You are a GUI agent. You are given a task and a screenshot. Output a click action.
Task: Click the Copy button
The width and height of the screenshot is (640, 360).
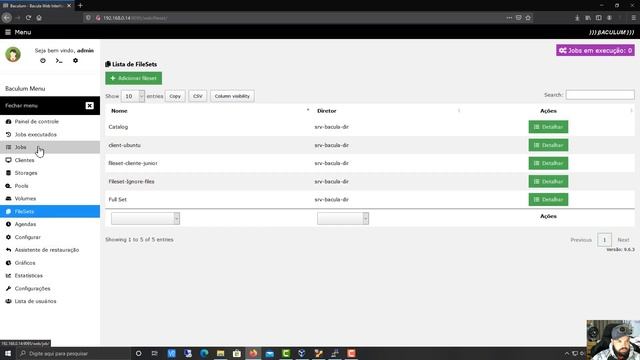(175, 96)
